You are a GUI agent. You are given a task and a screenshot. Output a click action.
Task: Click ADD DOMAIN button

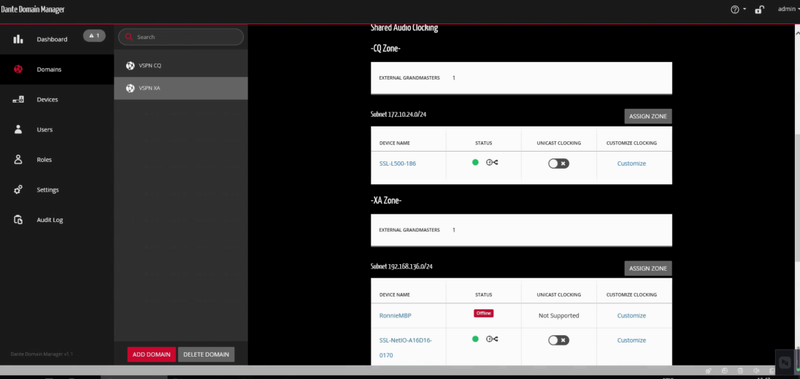click(152, 355)
